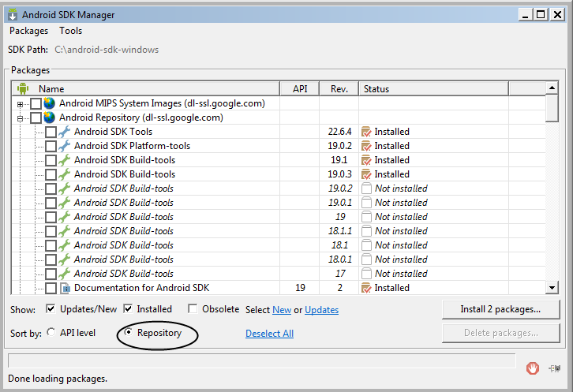Sort by the API column header
Screen dimensions: 573x392
[x=300, y=89]
